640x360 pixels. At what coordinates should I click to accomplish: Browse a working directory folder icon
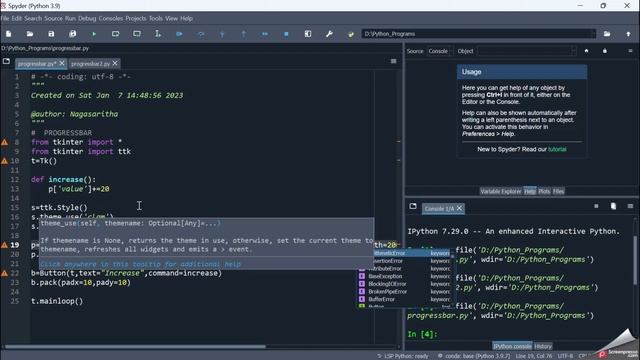point(607,34)
